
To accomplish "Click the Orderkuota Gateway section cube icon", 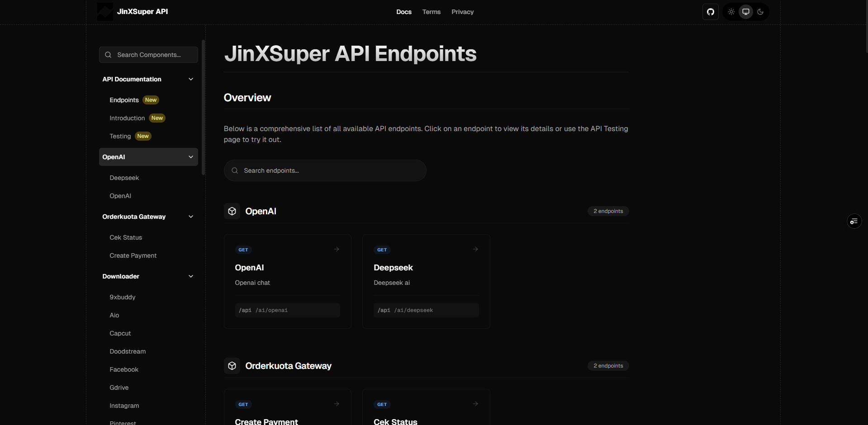I will (232, 366).
